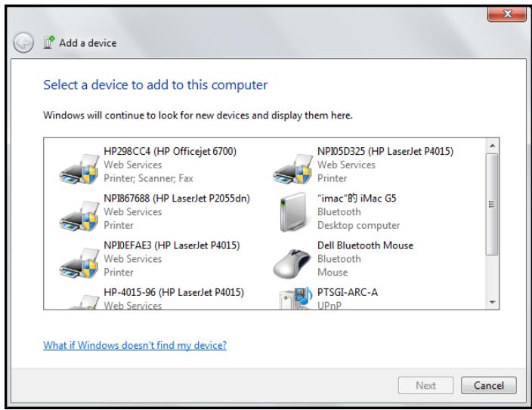Select device name HP-4015-96 (HP LaserJet P4015)
532x410 pixels.
pos(174,292)
